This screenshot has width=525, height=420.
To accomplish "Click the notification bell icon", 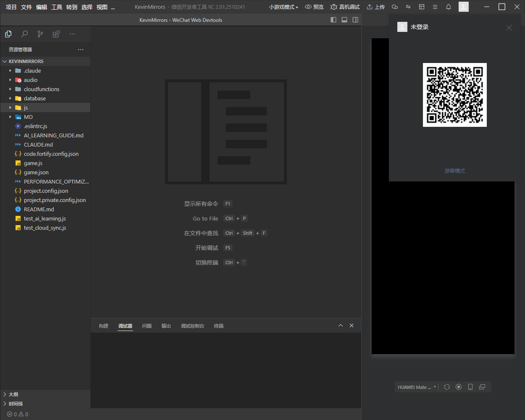I will 449,7.
